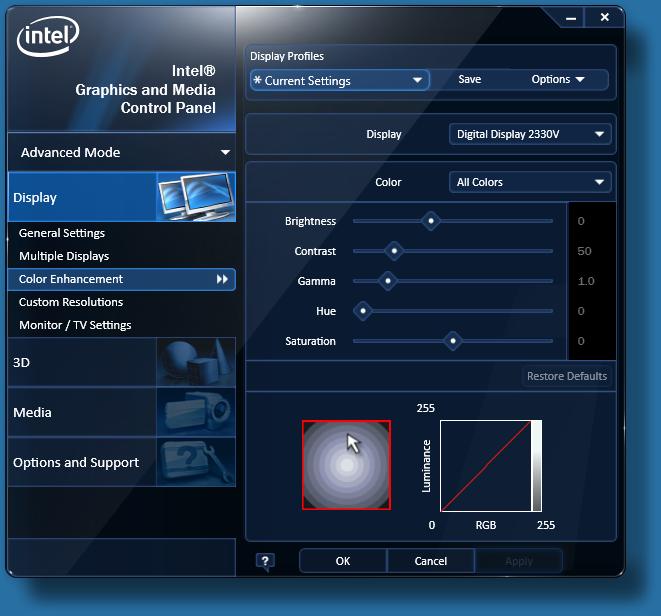
Task: Click the Saturation slider handle
Action: coord(453,341)
